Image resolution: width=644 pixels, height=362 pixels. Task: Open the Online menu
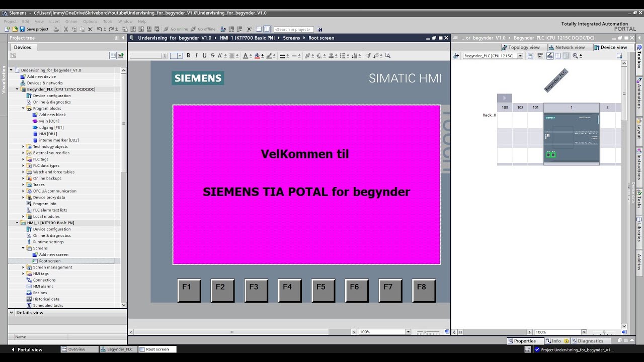pos(71,21)
